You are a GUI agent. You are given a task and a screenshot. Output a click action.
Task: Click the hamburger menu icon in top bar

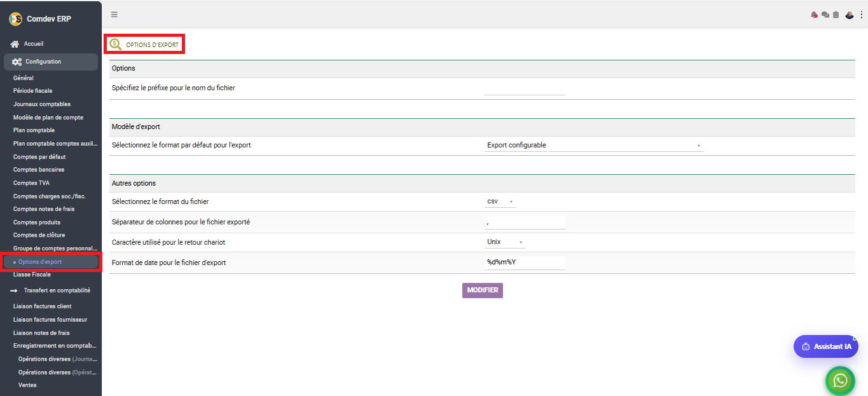[x=114, y=15]
